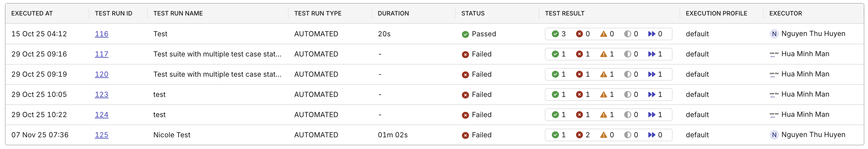868x149 pixels.
Task: Click skipped fast-forward icon in run 124 results
Action: [652, 115]
